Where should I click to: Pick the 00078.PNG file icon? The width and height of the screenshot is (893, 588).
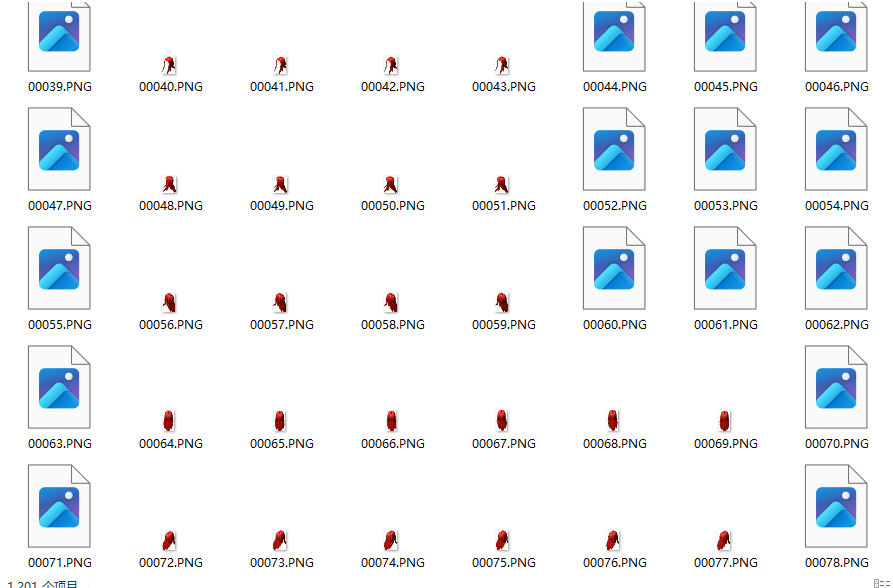click(836, 506)
